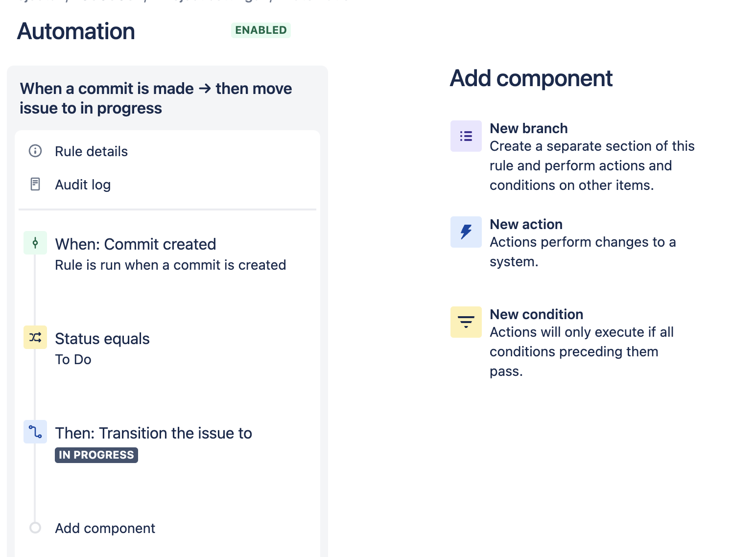Choose New branch component

(573, 157)
